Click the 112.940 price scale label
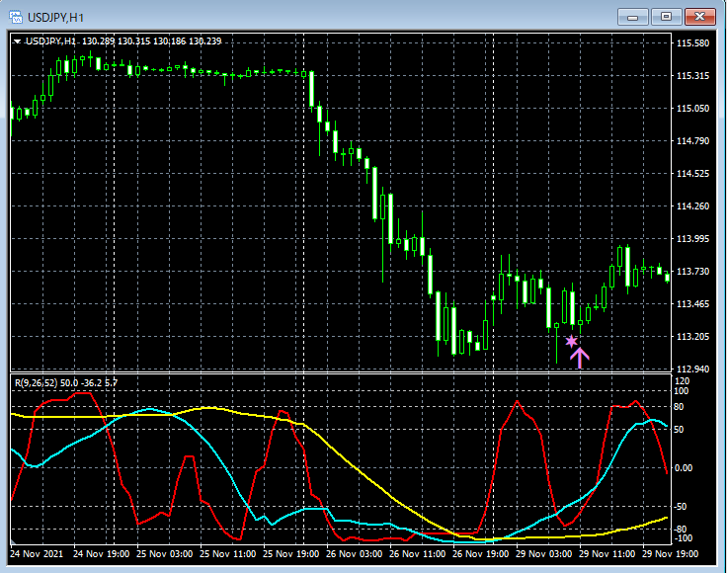This screenshot has width=728, height=573. pyautogui.click(x=692, y=368)
